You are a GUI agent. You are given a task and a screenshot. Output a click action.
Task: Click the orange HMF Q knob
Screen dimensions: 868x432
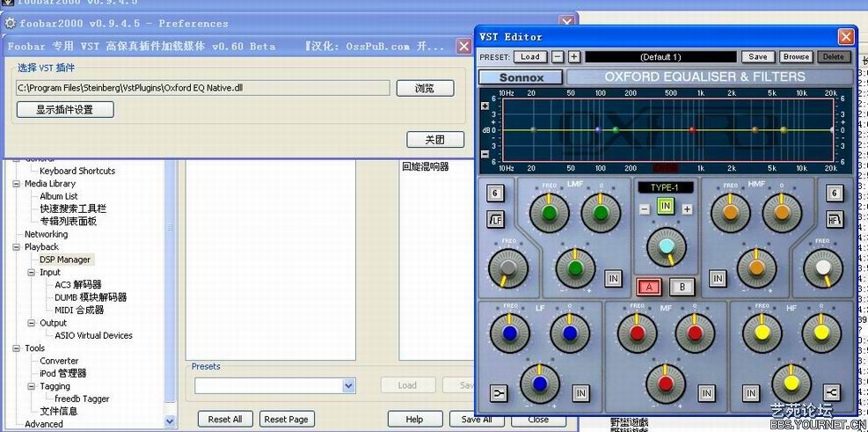(782, 213)
